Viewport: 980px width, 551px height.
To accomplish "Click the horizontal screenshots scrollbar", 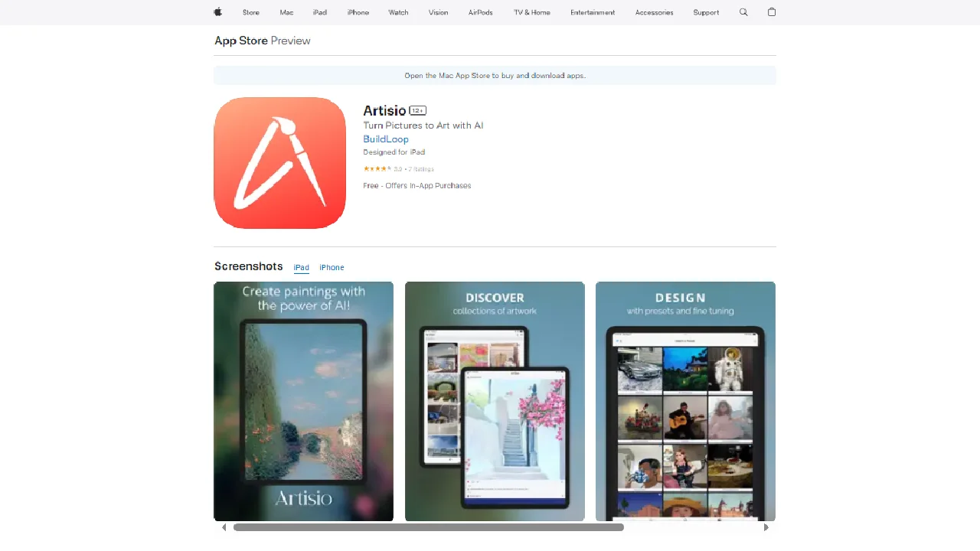I will [x=429, y=527].
